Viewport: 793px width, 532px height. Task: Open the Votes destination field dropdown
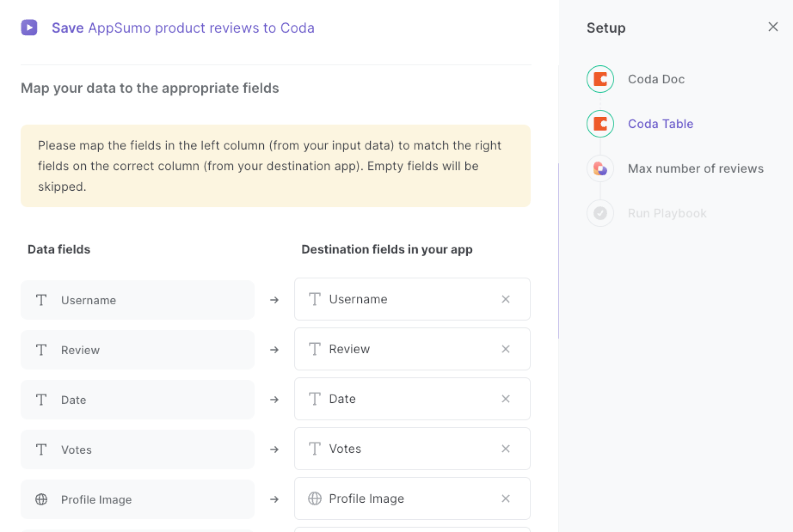pos(412,449)
